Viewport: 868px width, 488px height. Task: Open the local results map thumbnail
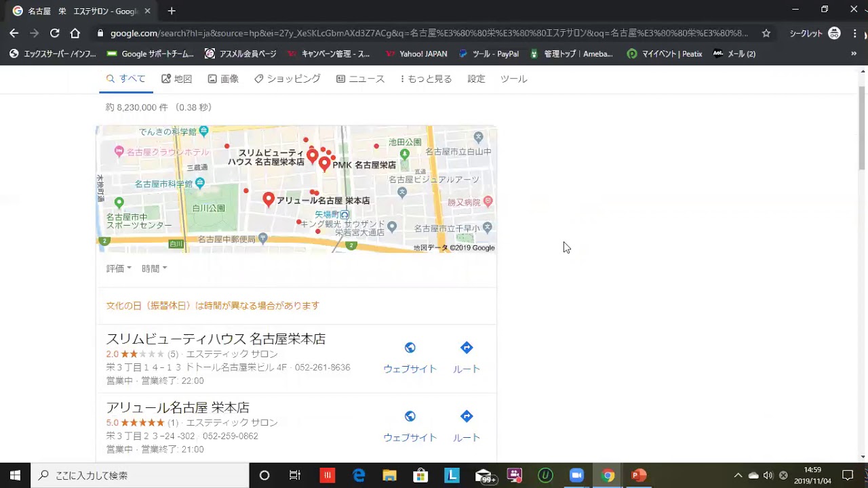296,189
